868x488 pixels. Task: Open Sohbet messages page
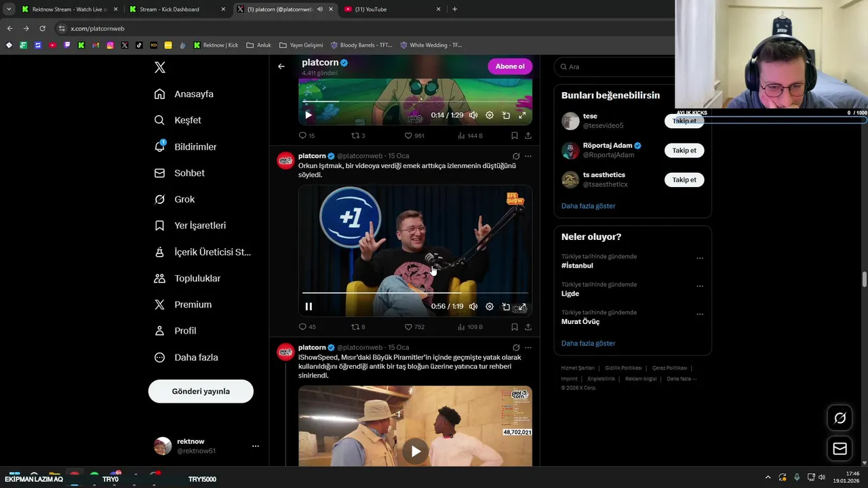coord(179,173)
